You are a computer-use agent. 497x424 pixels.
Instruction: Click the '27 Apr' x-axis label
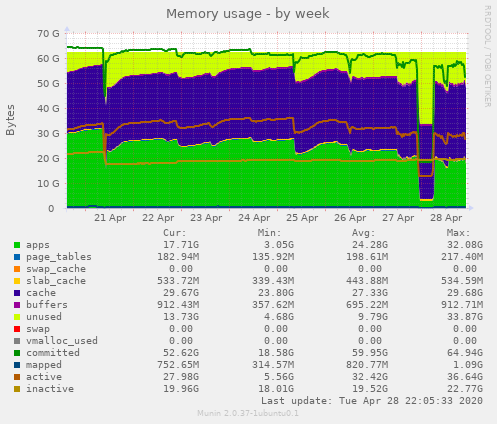pos(398,218)
